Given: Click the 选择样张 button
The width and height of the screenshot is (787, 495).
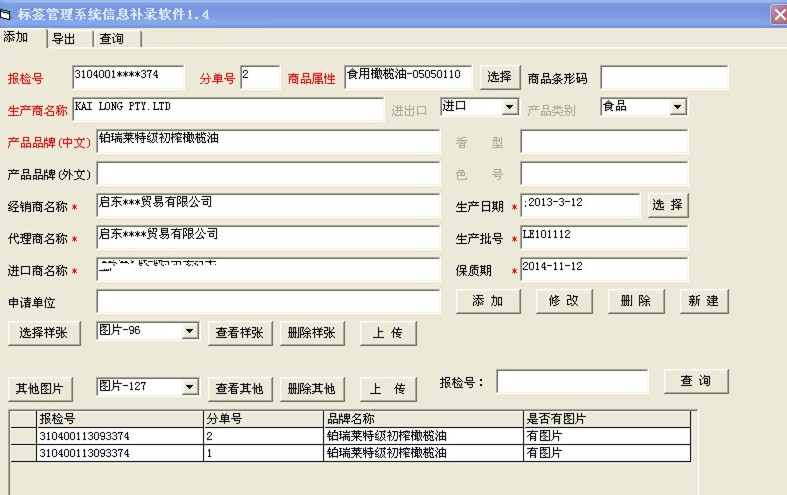Looking at the screenshot, I should (44, 333).
